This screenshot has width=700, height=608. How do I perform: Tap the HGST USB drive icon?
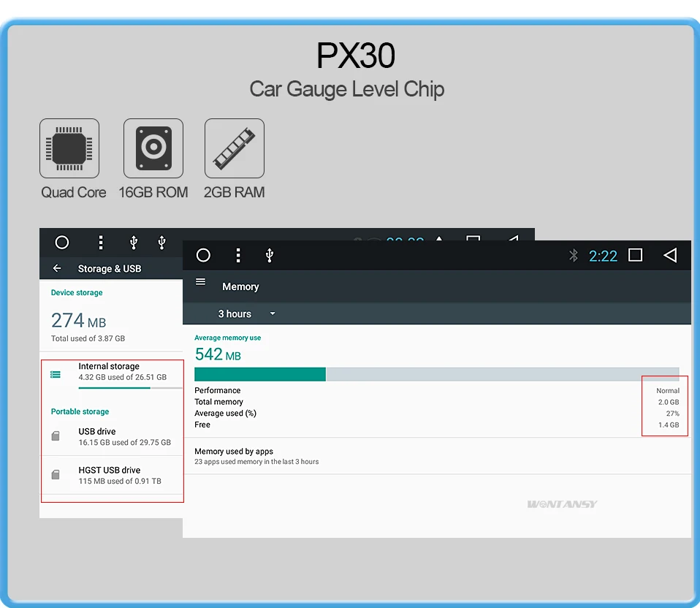pyautogui.click(x=55, y=474)
